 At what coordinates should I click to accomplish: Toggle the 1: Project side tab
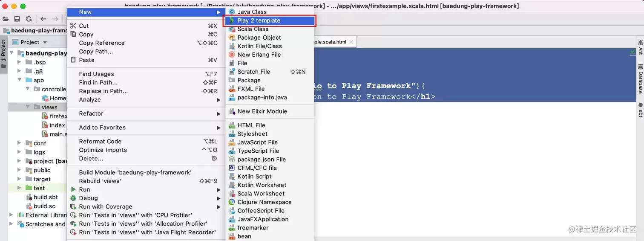tap(3, 55)
